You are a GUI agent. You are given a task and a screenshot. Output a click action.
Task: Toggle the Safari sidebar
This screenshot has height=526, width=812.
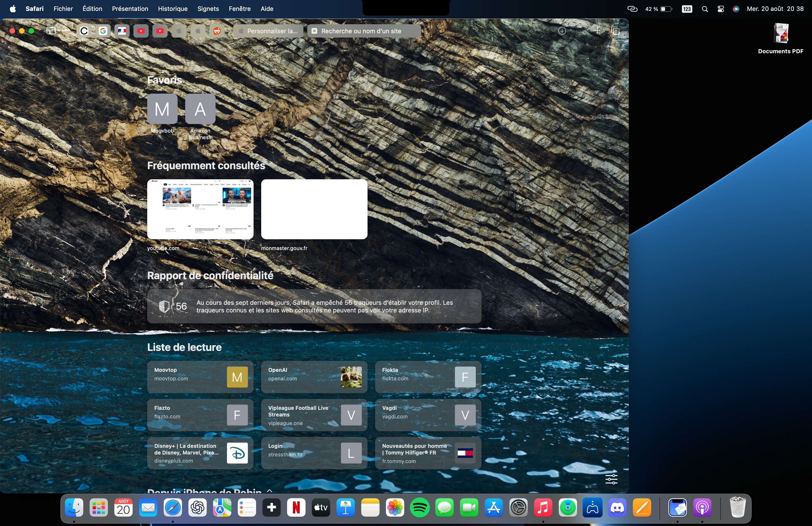51,31
